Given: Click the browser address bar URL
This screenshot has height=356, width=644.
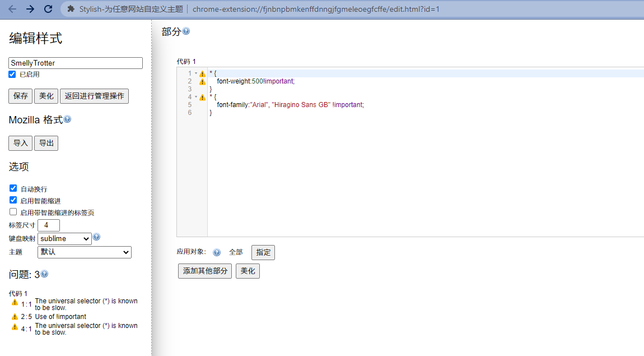Looking at the screenshot, I should [x=316, y=9].
